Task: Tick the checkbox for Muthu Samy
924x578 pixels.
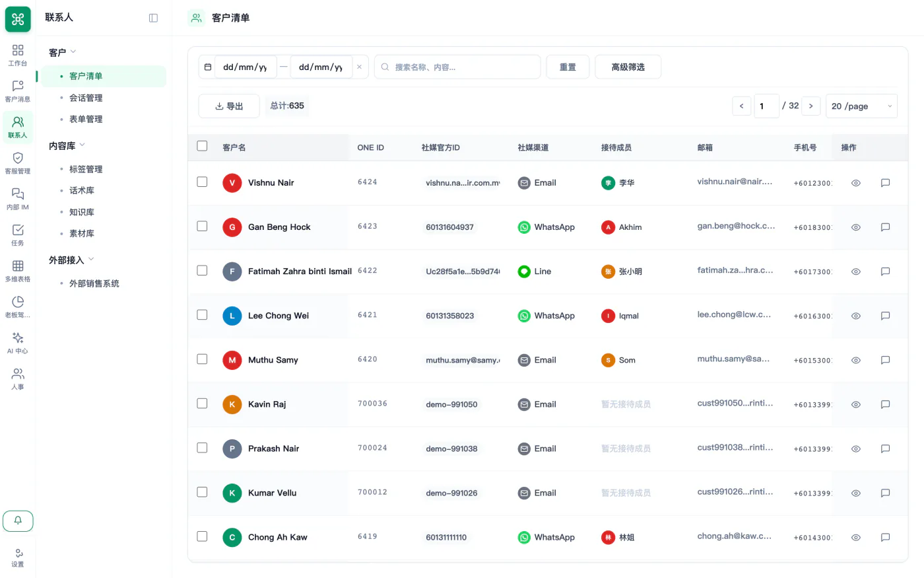Action: pos(202,359)
